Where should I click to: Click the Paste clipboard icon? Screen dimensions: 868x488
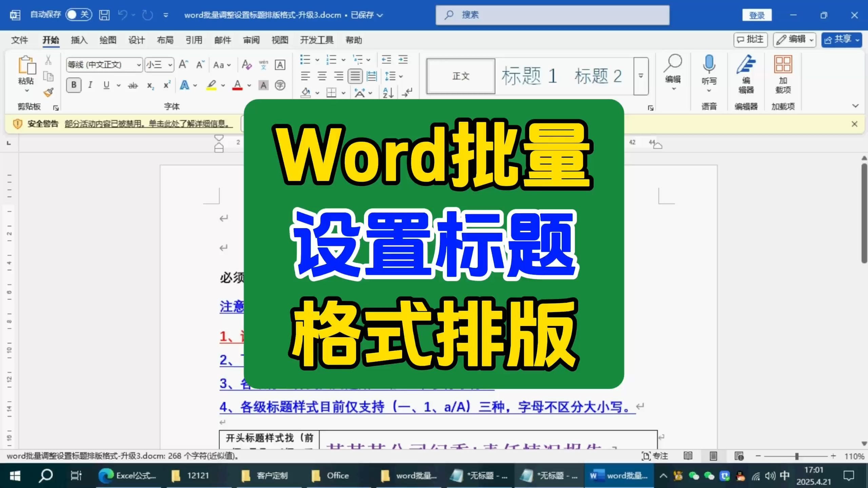26,65
